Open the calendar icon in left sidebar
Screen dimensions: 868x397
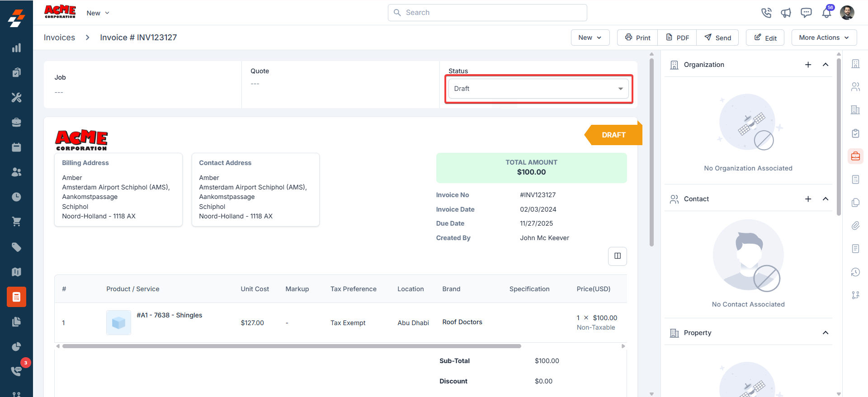pos(16,147)
